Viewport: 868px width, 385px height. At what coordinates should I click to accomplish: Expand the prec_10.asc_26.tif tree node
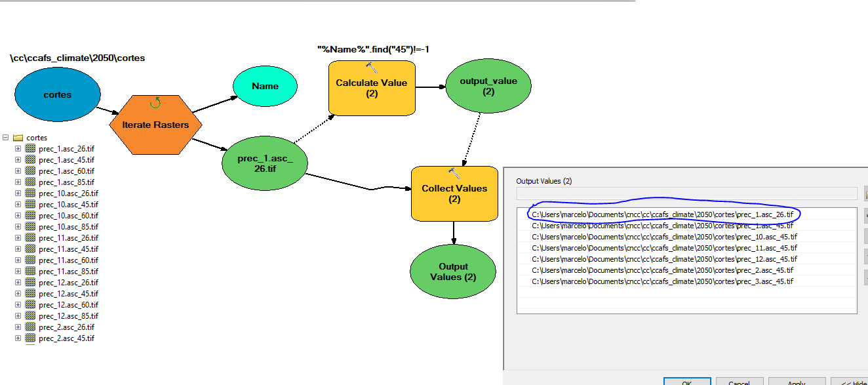point(18,193)
